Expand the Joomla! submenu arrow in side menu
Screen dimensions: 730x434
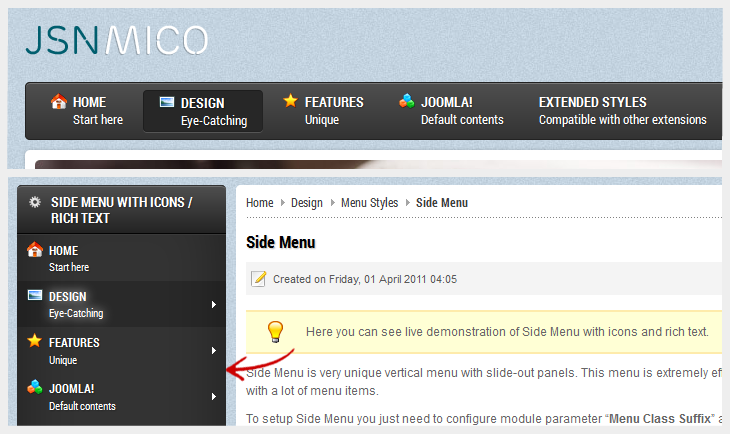point(214,396)
